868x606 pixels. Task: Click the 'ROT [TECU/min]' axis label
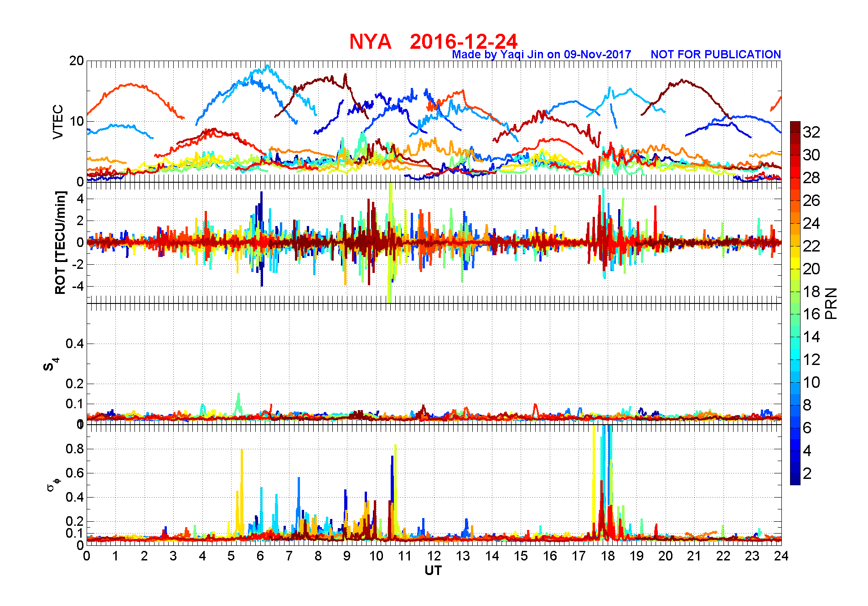60,242
